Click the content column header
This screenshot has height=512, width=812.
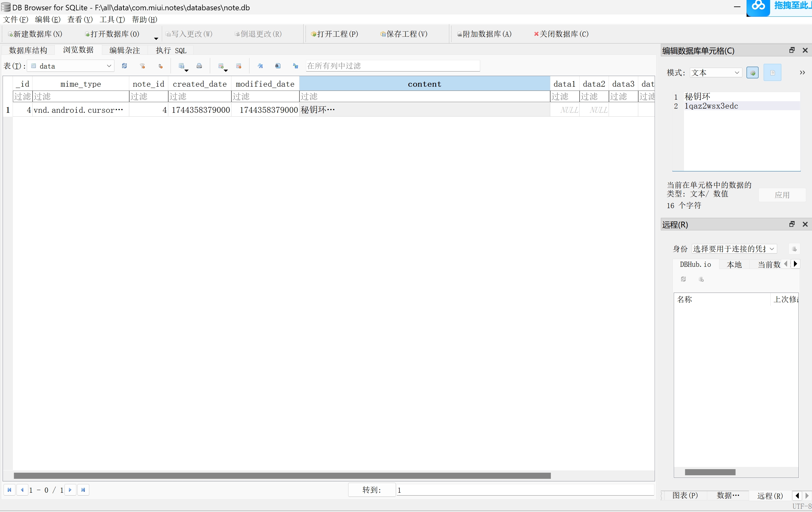click(x=424, y=84)
